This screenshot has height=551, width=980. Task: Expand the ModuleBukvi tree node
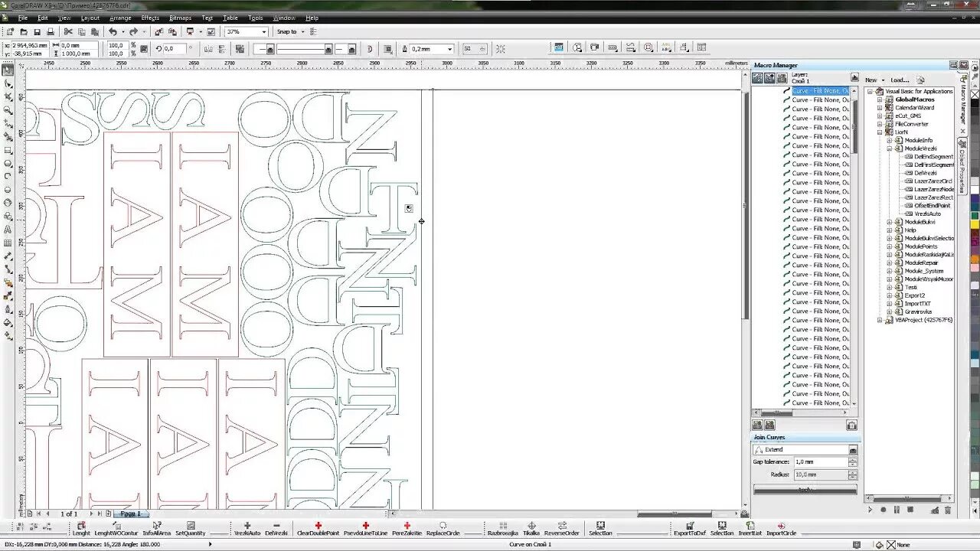pyautogui.click(x=890, y=222)
